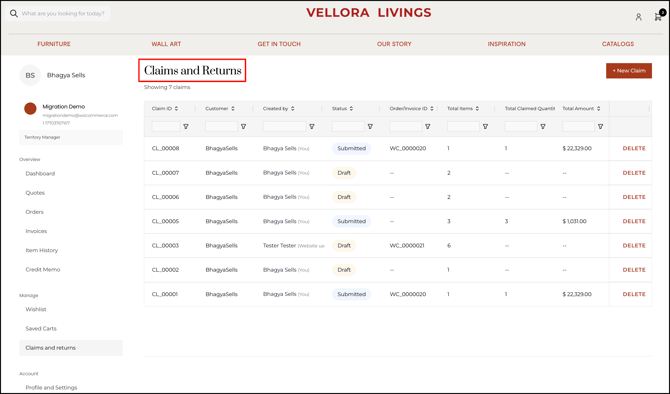The height and width of the screenshot is (394, 670).
Task: Click the Status column filter icon
Action: pyautogui.click(x=370, y=126)
